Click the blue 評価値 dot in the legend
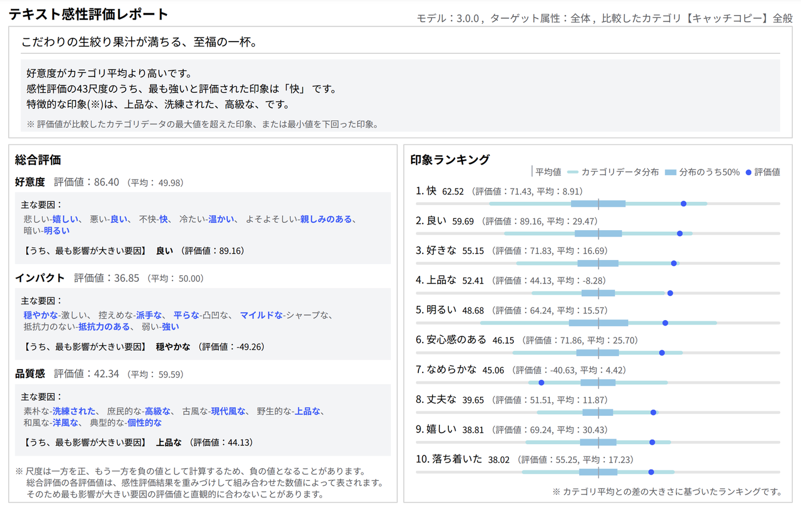This screenshot has width=801, height=532. click(749, 172)
